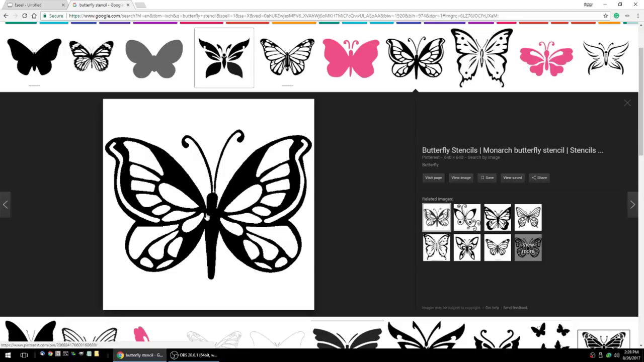Reload the Google Images page
The height and width of the screenshot is (362, 644).
tap(24, 16)
